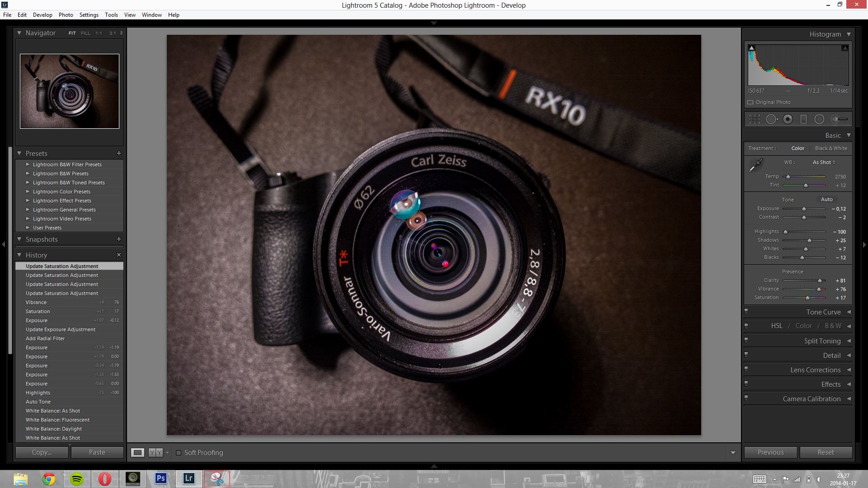Open the File menu
868x488 pixels.
(x=7, y=15)
